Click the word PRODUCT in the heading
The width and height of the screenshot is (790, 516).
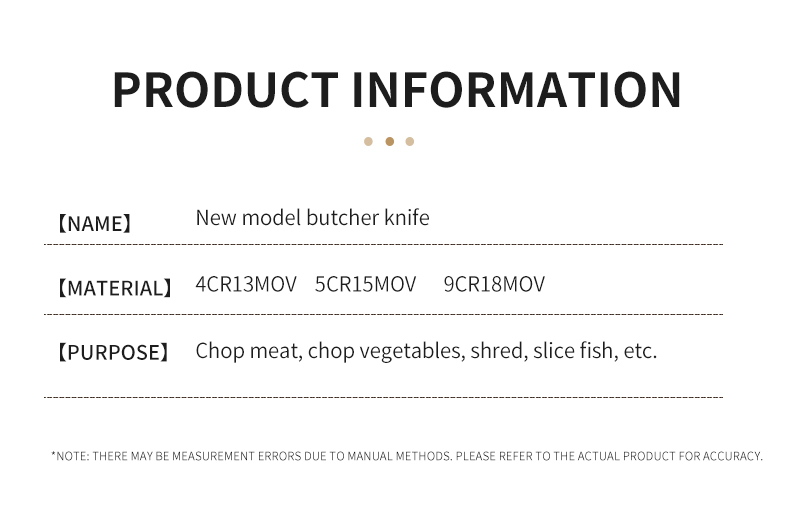[225, 90]
